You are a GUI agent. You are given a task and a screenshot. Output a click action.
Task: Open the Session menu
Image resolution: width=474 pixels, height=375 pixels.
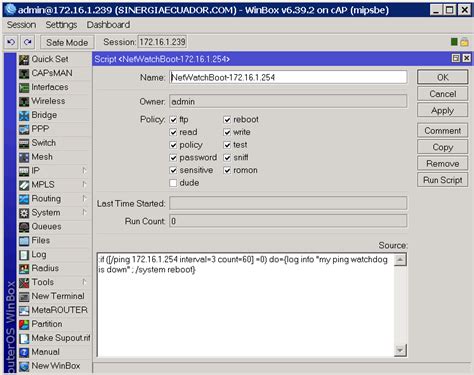pos(21,25)
